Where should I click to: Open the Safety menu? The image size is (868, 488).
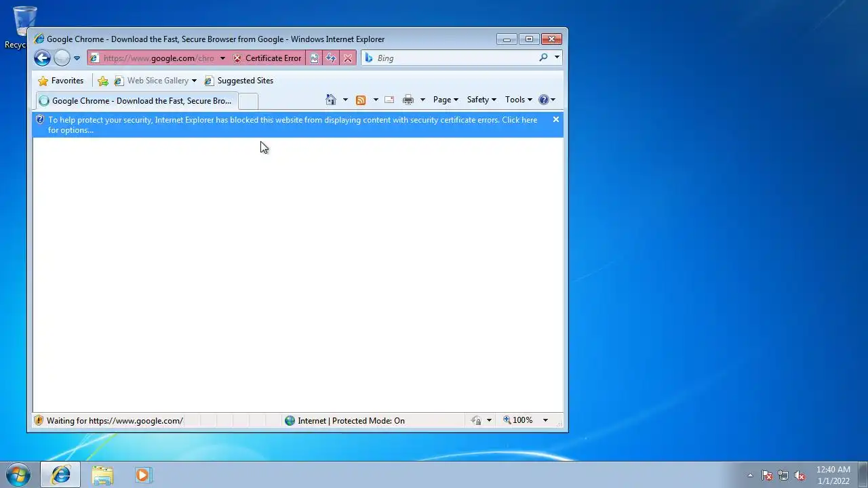pos(481,100)
